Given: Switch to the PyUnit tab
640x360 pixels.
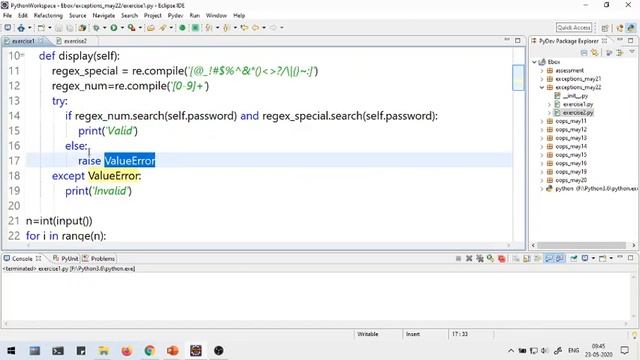Looking at the screenshot, I should pos(66,259).
